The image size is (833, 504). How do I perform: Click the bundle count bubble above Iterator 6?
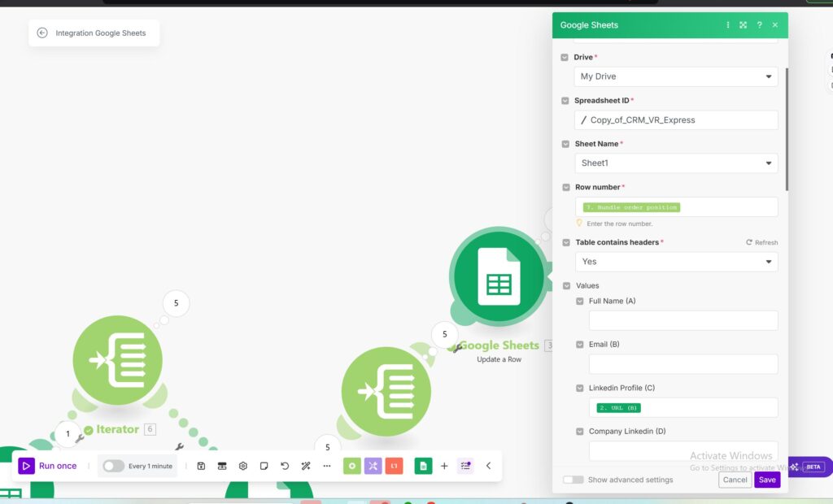pyautogui.click(x=176, y=303)
